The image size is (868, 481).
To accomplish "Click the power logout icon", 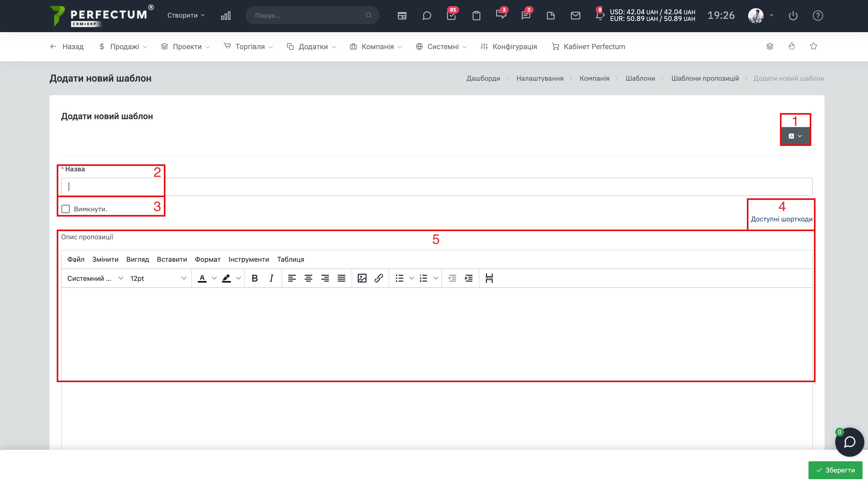I will (x=793, y=15).
